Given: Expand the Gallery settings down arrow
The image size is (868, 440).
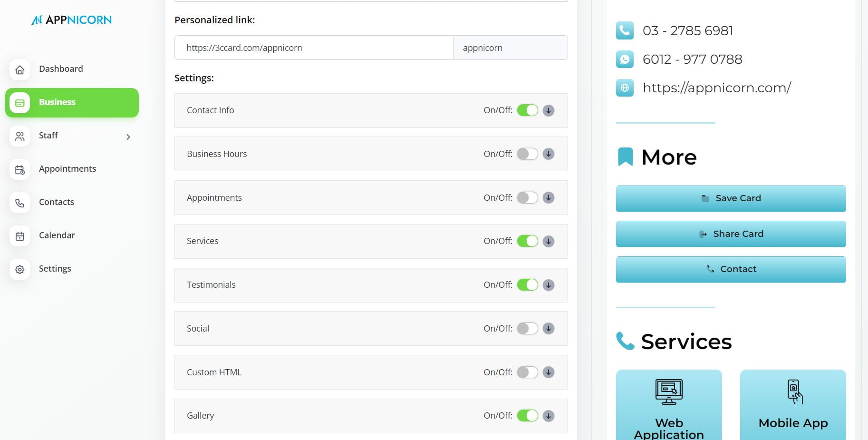Looking at the screenshot, I should [549, 416].
